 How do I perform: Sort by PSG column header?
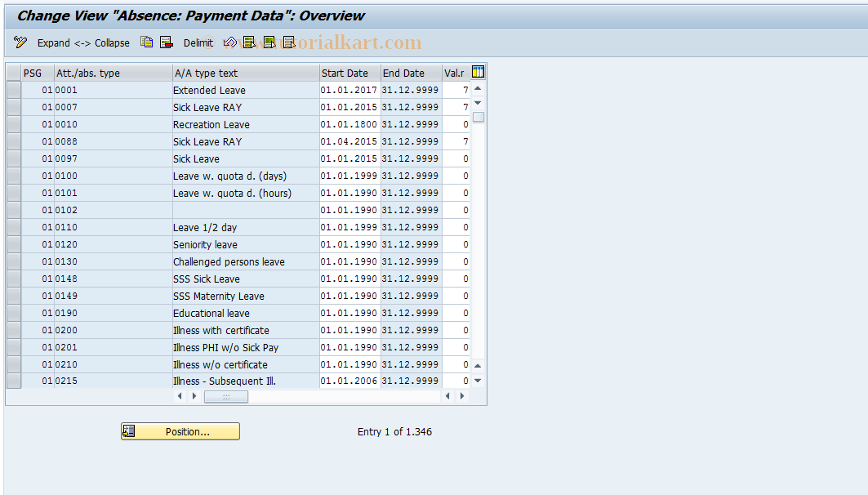click(38, 73)
